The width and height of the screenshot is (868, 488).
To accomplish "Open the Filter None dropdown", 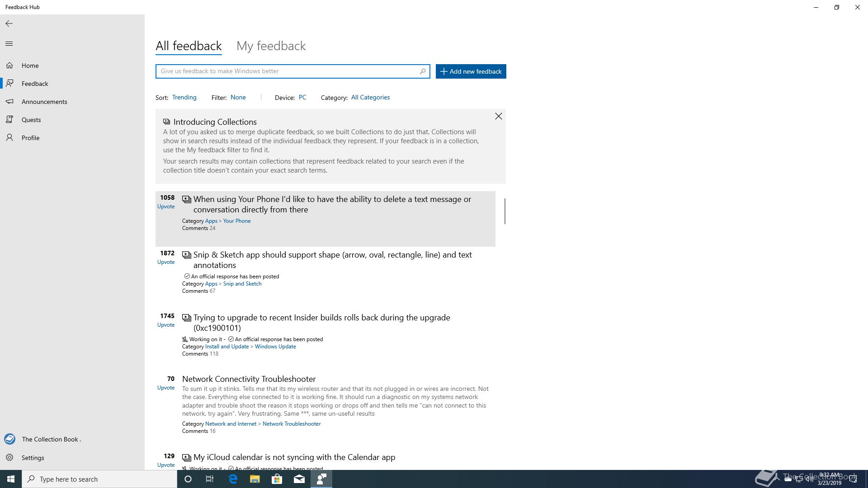I will (x=238, y=98).
